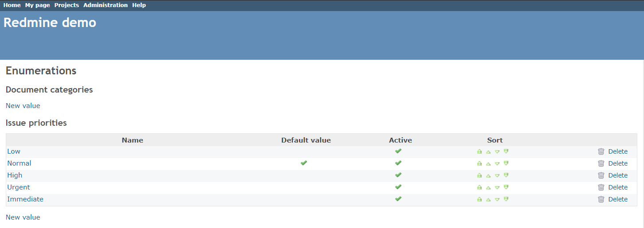This screenshot has height=228, width=644.
Task: Delete the Immediate priority
Action: (x=618, y=199)
